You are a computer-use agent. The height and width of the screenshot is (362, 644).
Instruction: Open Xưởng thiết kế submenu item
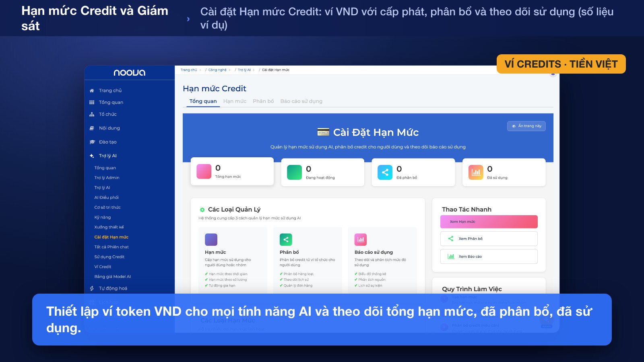point(109,227)
